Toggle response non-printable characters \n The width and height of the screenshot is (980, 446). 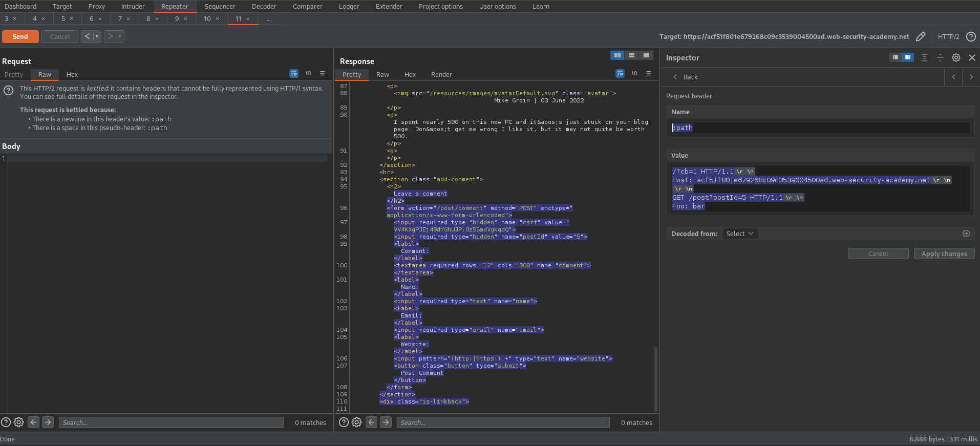point(634,73)
